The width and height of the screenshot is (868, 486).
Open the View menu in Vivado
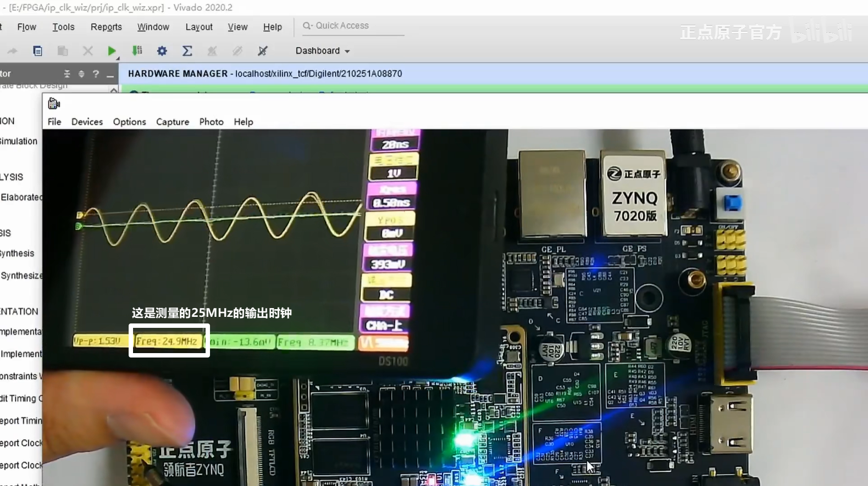click(x=237, y=27)
